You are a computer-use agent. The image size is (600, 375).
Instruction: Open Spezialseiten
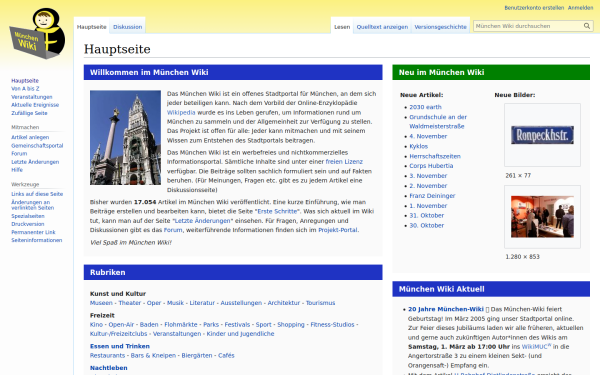pyautogui.click(x=28, y=216)
